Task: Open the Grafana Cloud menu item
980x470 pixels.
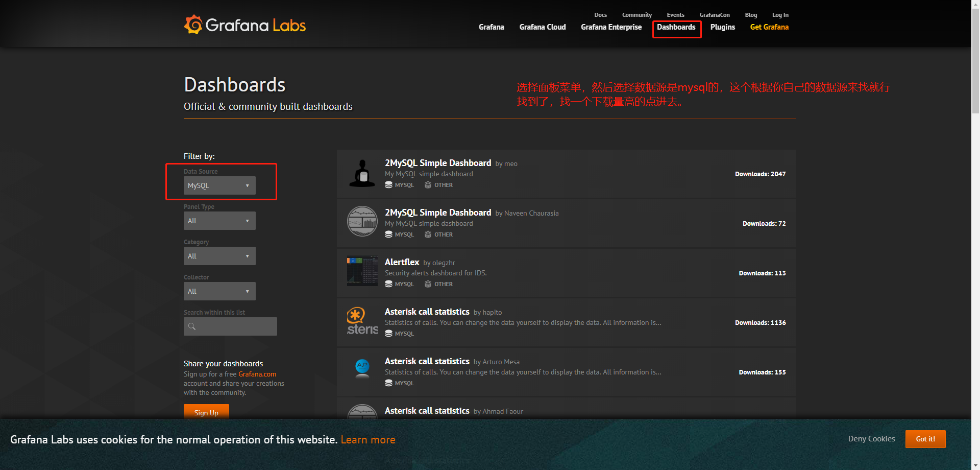Action: pos(543,27)
